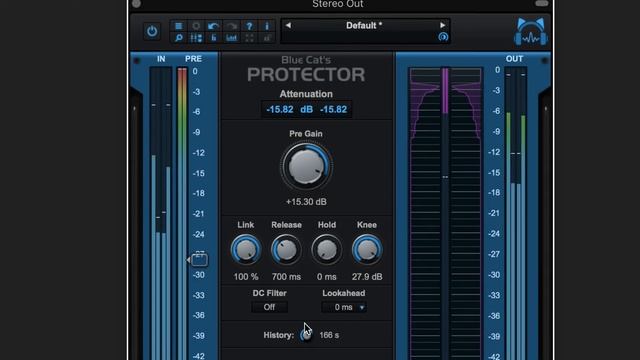Open the Lookahead 0 ms dropdown
This screenshot has height=360, width=640.
[344, 307]
